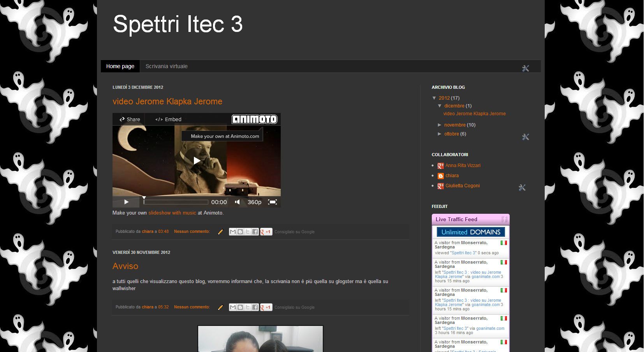Switch to Scrivania virtuale tab
The height and width of the screenshot is (352, 644).
(x=166, y=66)
